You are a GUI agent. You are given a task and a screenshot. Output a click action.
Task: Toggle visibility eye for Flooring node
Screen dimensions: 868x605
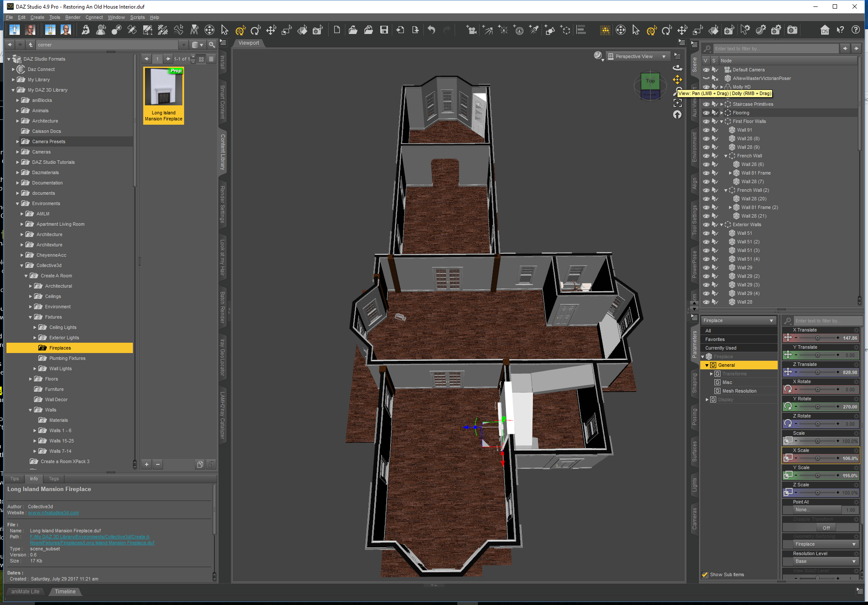706,113
